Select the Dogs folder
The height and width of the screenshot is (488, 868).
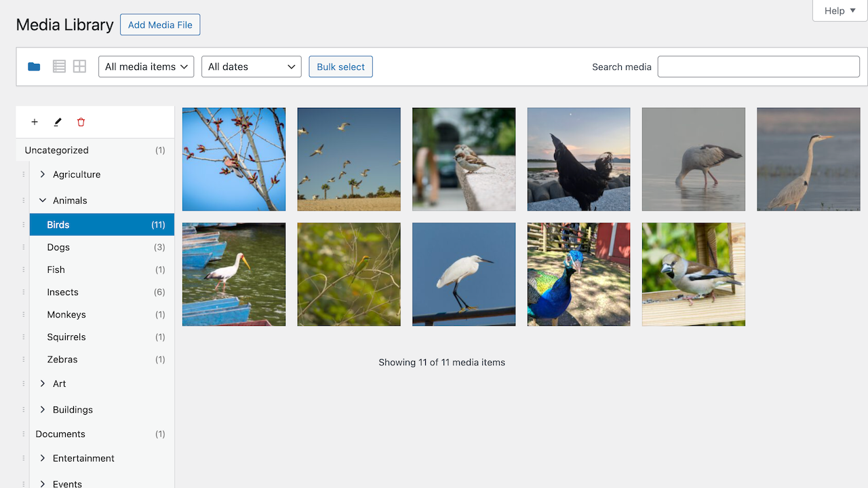[102, 247]
